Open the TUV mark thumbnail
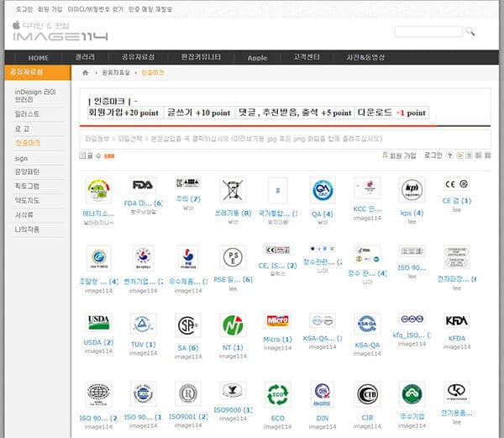The image size is (504, 438). (x=143, y=325)
